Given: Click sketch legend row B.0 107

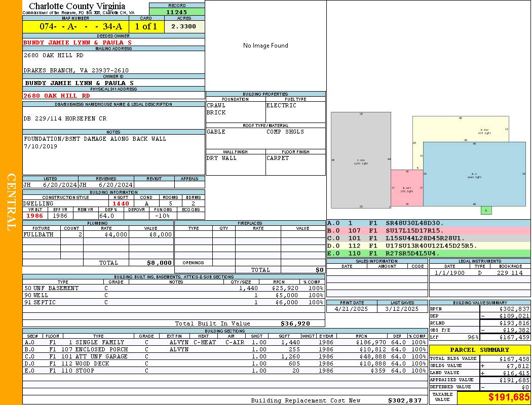Looking at the screenshot, I should [429, 230].
